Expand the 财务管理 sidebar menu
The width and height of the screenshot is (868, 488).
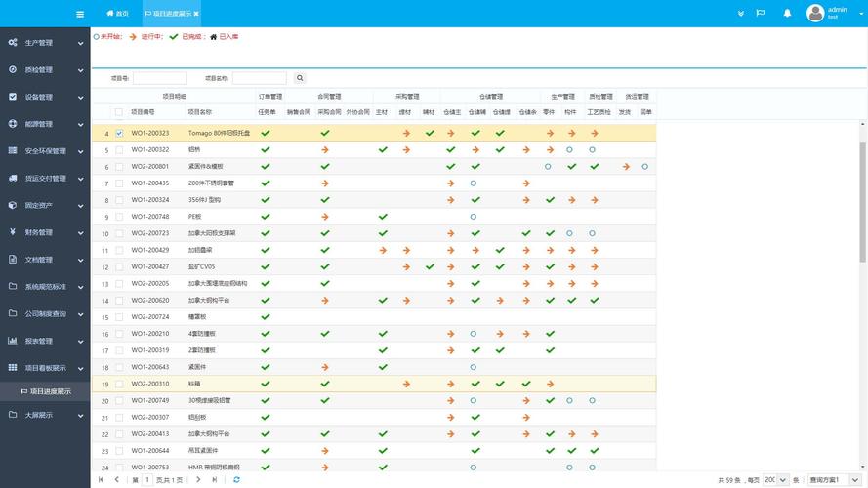click(x=44, y=232)
